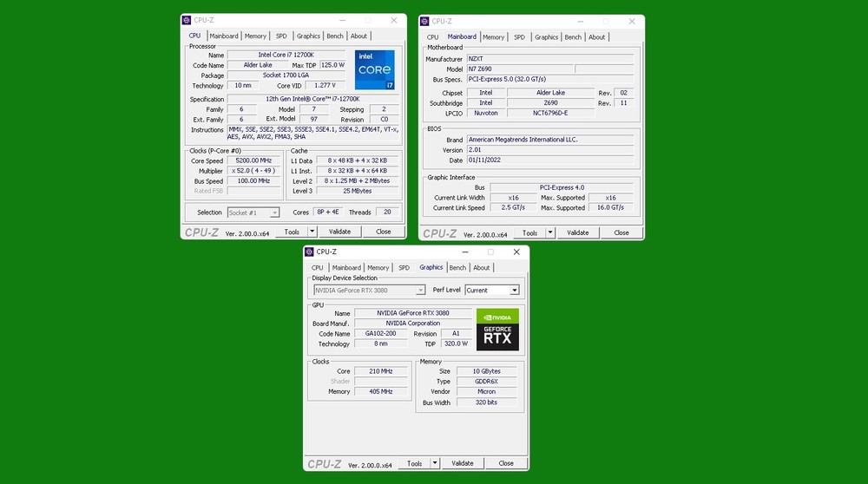Image resolution: width=868 pixels, height=484 pixels.
Task: Click CPU-Z app icon in Graphics window title bar
Action: pos(309,252)
